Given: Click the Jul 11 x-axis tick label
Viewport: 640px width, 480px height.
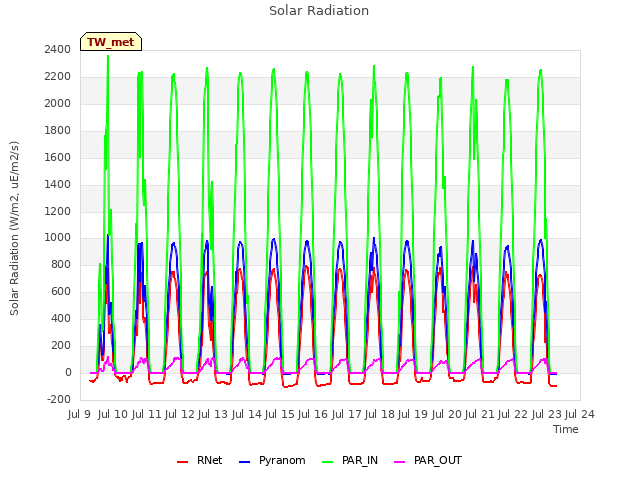Looking at the screenshot, I should point(146,414).
